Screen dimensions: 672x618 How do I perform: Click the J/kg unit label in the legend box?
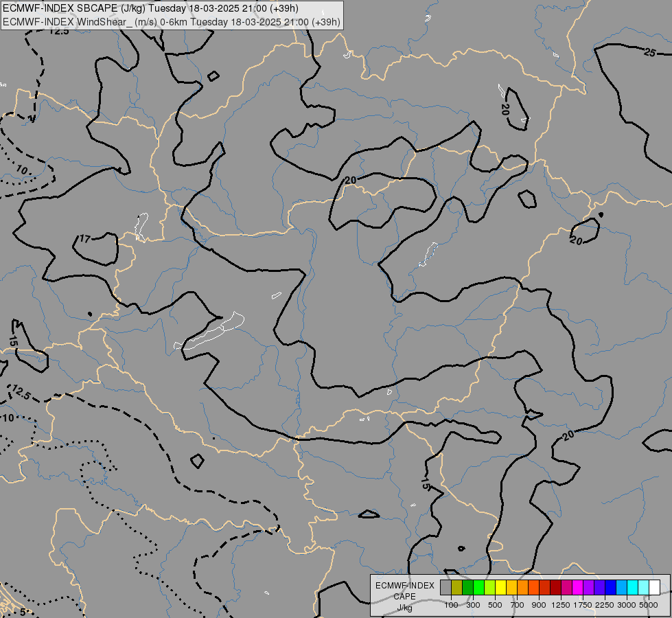(x=404, y=608)
